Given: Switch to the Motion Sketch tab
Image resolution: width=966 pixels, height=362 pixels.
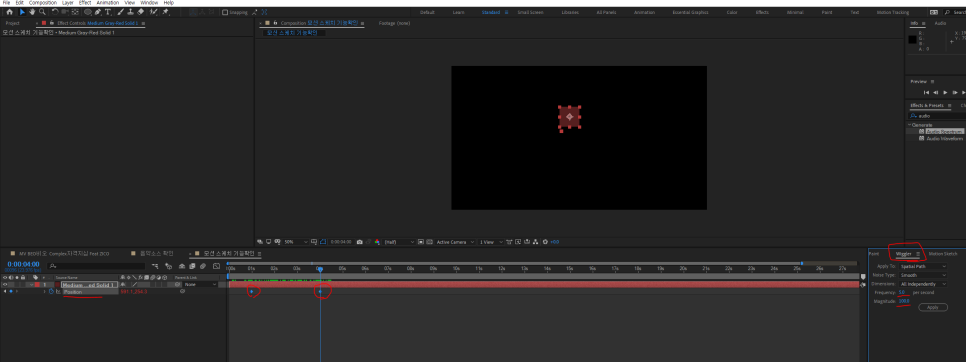Looking at the screenshot, I should point(943,254).
